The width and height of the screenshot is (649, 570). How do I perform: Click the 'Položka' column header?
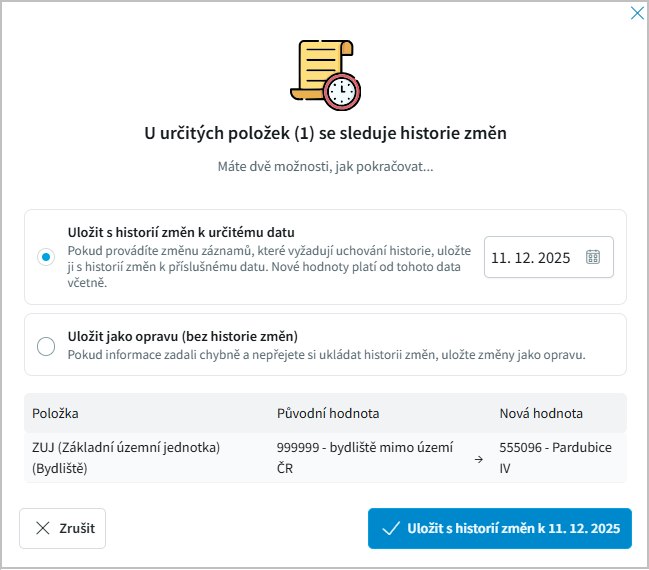[55, 413]
